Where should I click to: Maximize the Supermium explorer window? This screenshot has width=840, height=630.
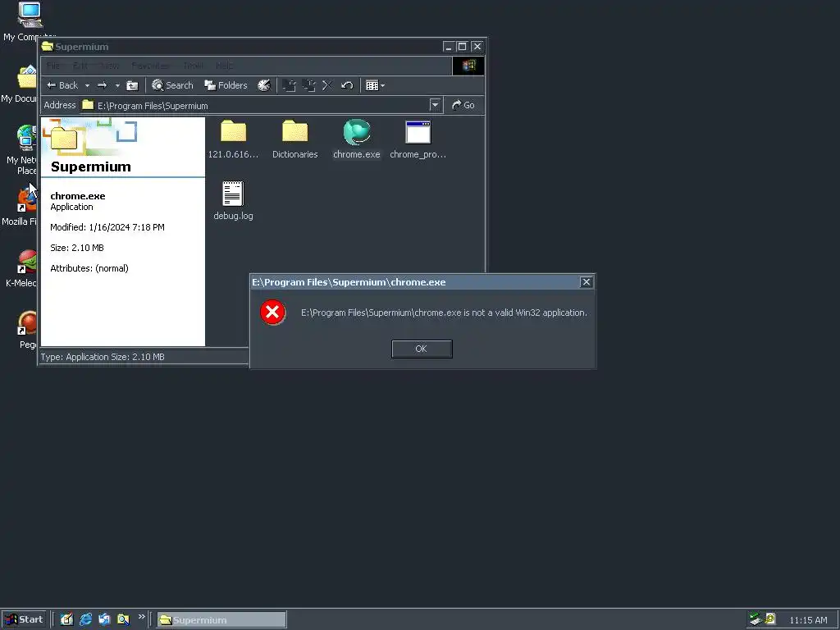pos(462,47)
